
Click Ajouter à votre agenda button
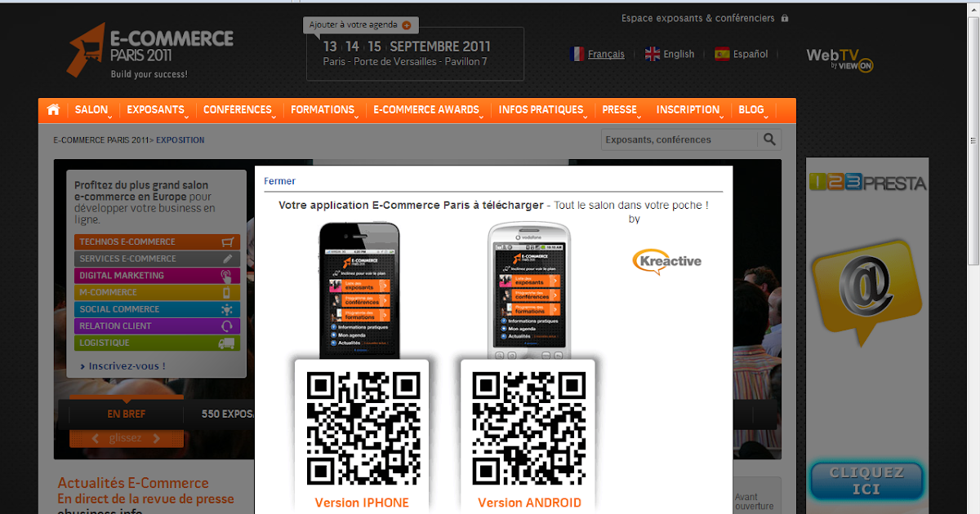pos(361,25)
